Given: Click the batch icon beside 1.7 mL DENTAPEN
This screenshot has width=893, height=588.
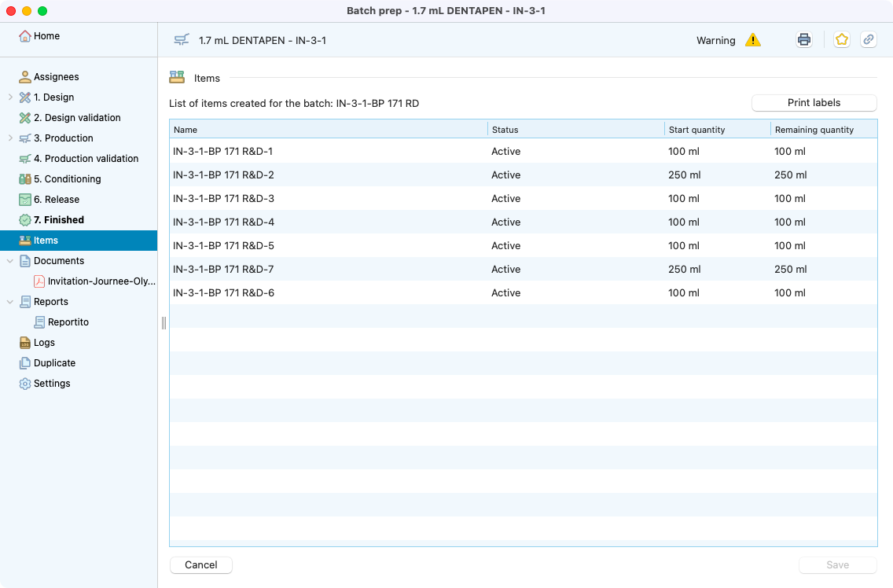Looking at the screenshot, I should 182,40.
